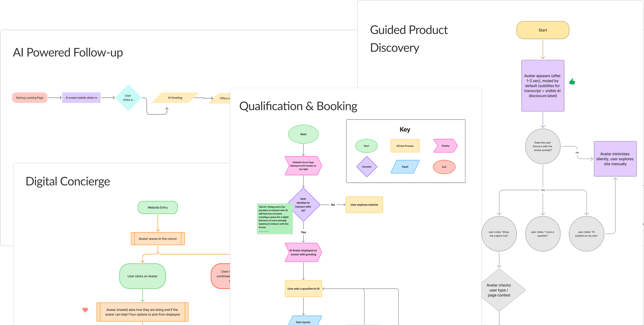Click the User explores website box
This screenshot has height=325, width=644.
[364, 205]
